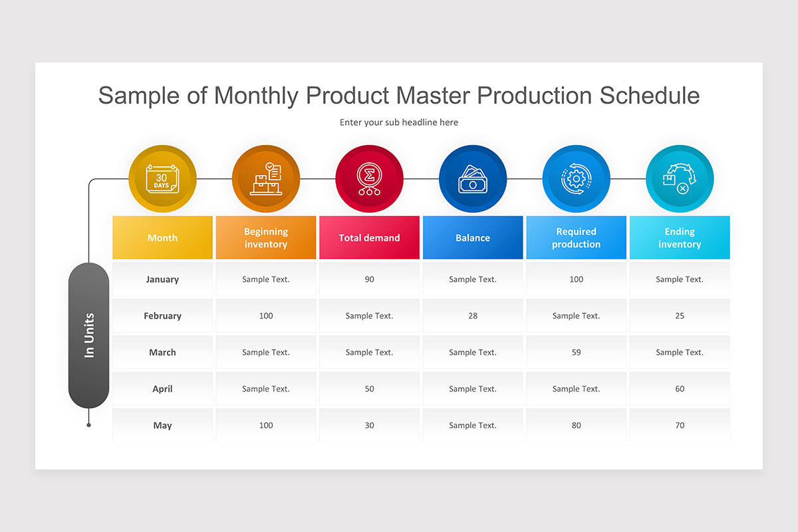This screenshot has width=798, height=532.
Task: Click the February beginning inventory value 100
Action: point(266,315)
